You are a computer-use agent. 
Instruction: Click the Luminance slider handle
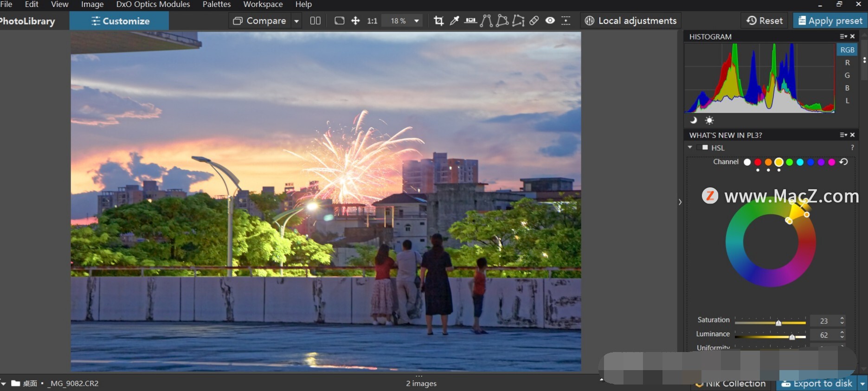(x=792, y=337)
